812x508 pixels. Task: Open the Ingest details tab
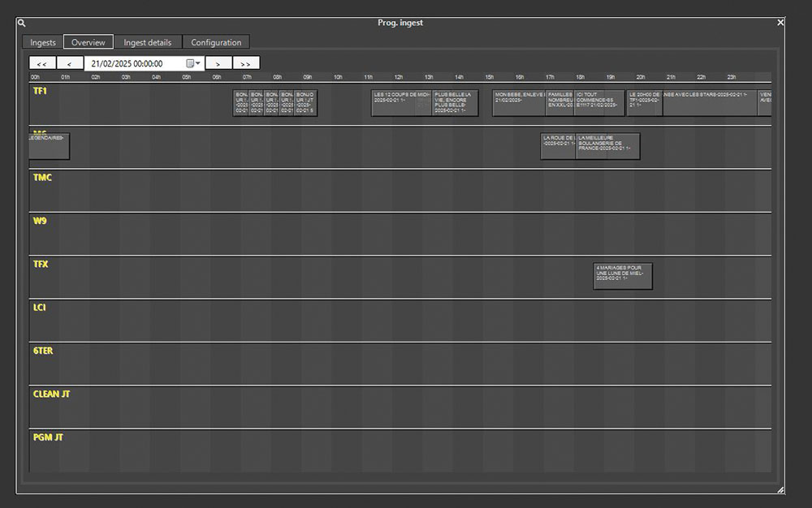(147, 42)
